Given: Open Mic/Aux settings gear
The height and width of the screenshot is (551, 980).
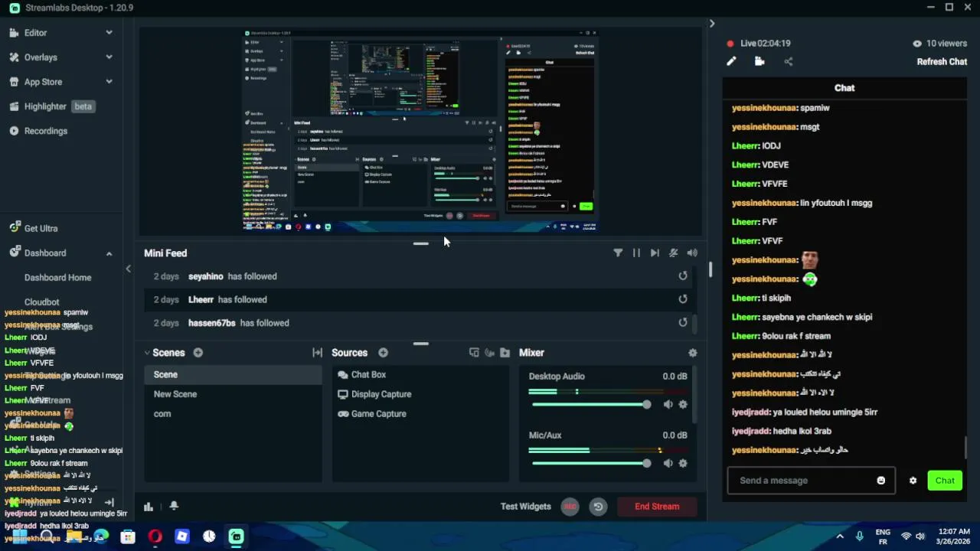Looking at the screenshot, I should coord(683,464).
